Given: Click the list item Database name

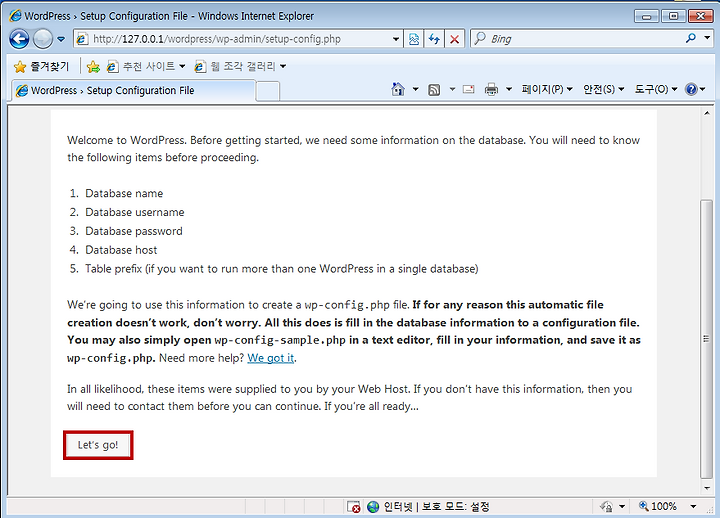Looking at the screenshot, I should coord(124,193).
